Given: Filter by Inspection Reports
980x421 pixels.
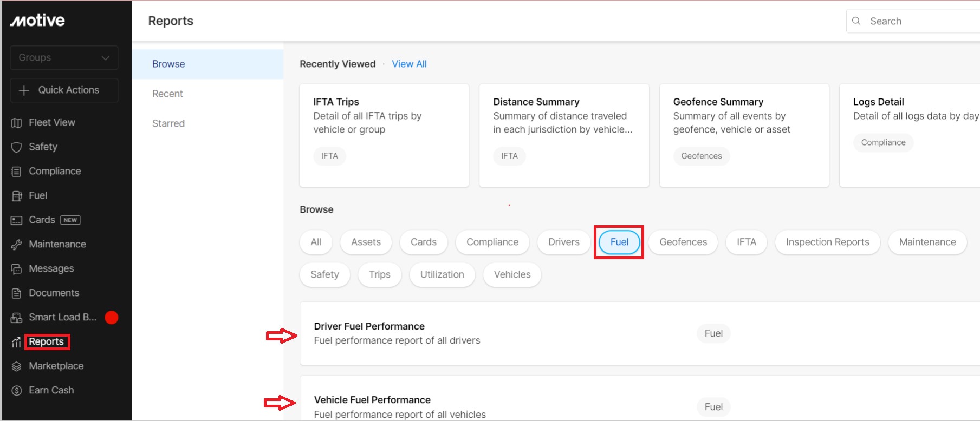Looking at the screenshot, I should pyautogui.click(x=828, y=242).
